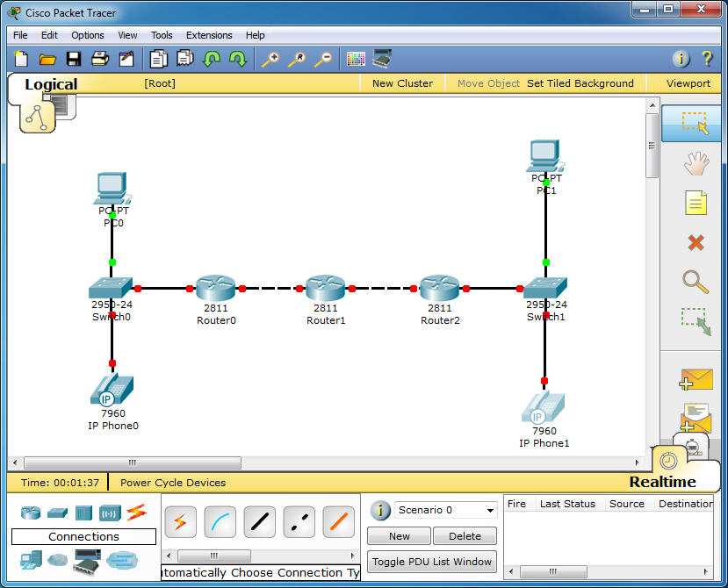This screenshot has height=588, width=728.
Task: Select the Resize Shape tool
Action: pos(696,321)
